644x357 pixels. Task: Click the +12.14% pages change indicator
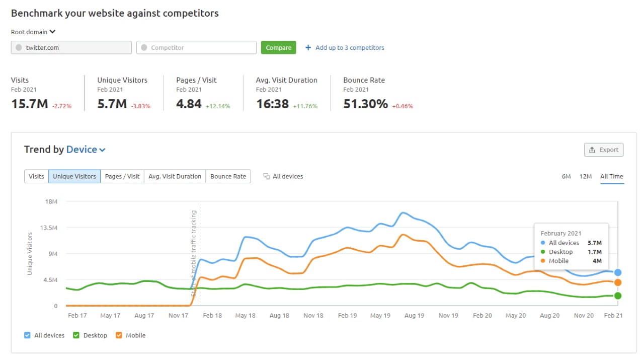(218, 106)
